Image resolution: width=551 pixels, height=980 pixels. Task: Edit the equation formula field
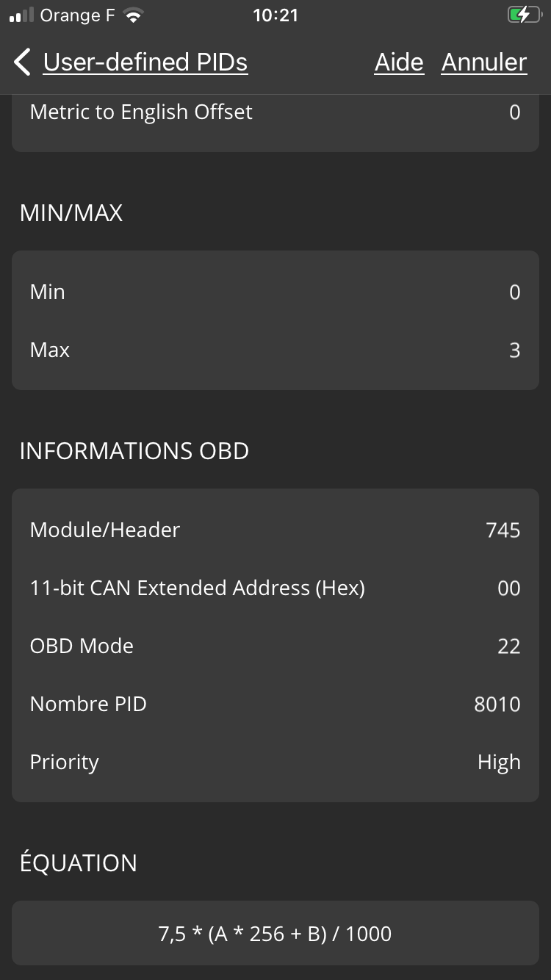(x=275, y=934)
